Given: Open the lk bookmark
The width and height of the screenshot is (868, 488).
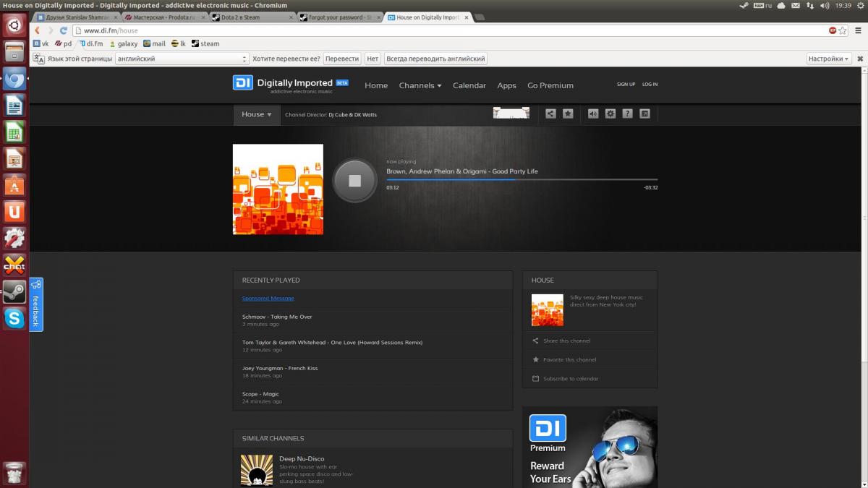Looking at the screenshot, I should (x=179, y=43).
